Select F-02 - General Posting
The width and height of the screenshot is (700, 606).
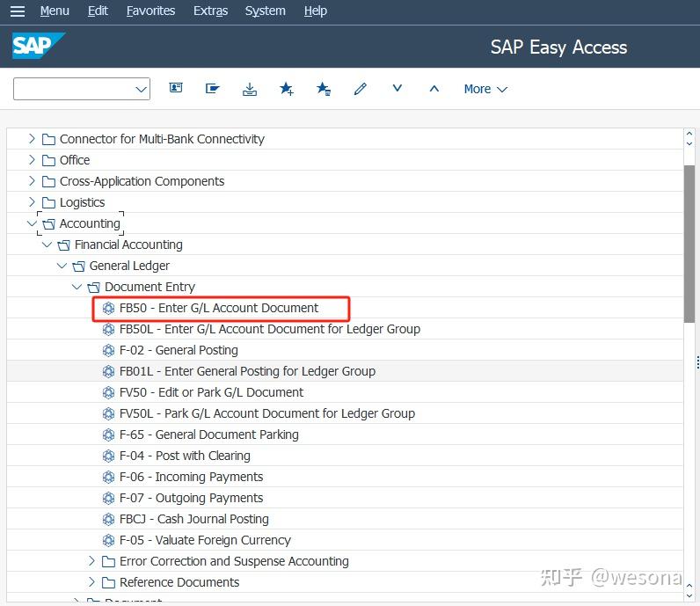point(179,351)
